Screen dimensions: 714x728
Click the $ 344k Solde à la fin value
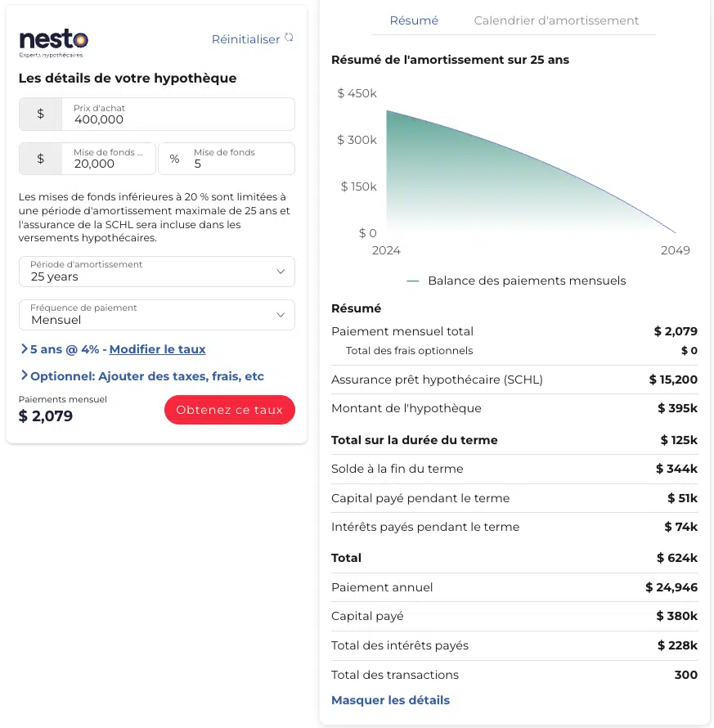[676, 469]
